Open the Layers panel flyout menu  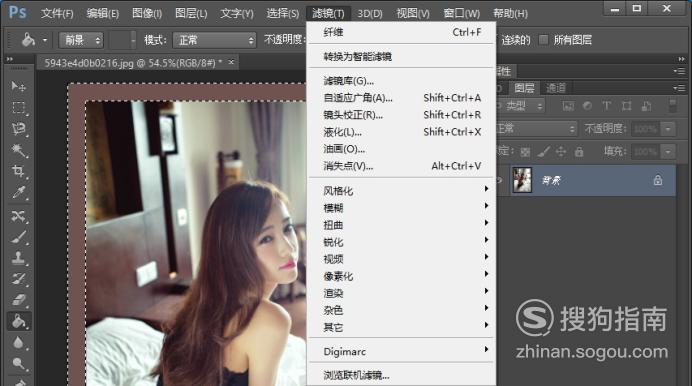tap(680, 88)
